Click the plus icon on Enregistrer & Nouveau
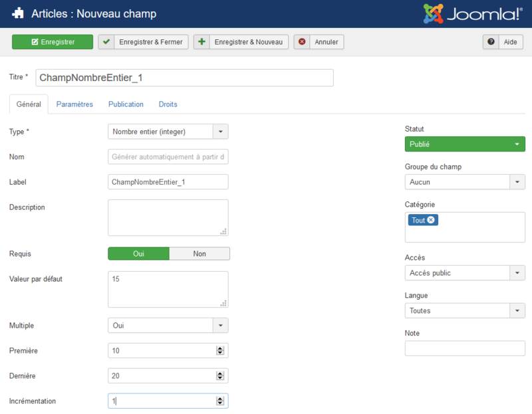The width and height of the screenshot is (532, 414). tap(201, 42)
